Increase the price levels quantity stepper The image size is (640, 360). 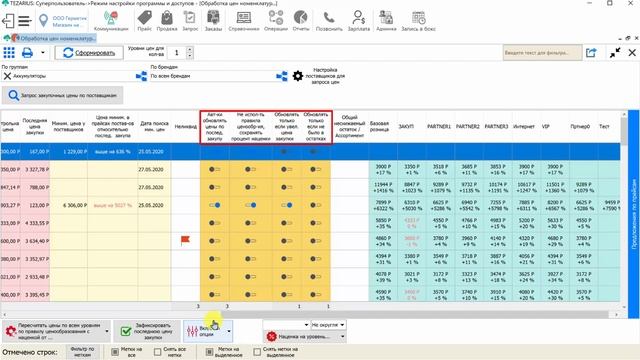coord(189,50)
